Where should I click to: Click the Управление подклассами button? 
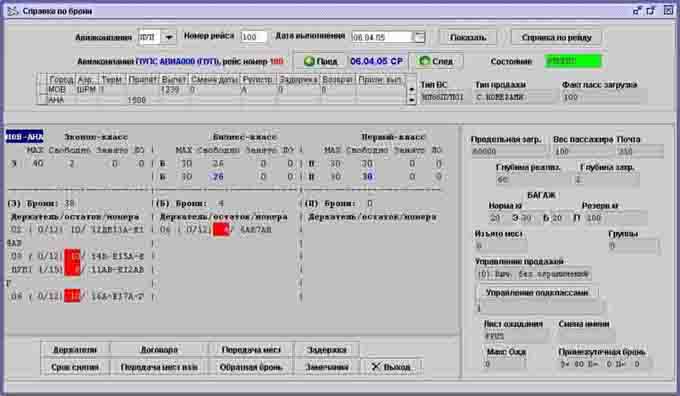pyautogui.click(x=537, y=293)
